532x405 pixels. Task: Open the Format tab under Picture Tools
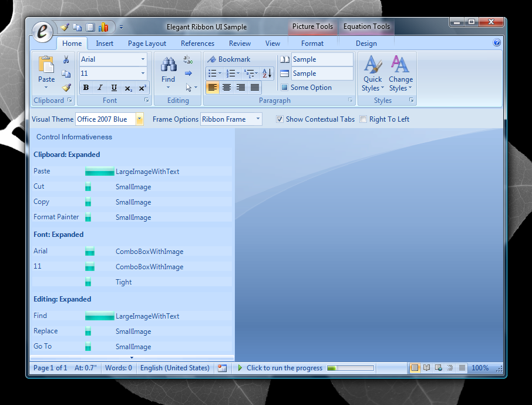tap(312, 43)
